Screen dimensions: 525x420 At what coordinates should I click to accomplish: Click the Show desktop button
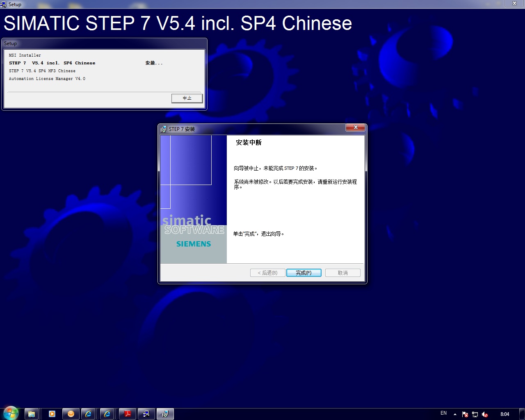click(x=522, y=414)
